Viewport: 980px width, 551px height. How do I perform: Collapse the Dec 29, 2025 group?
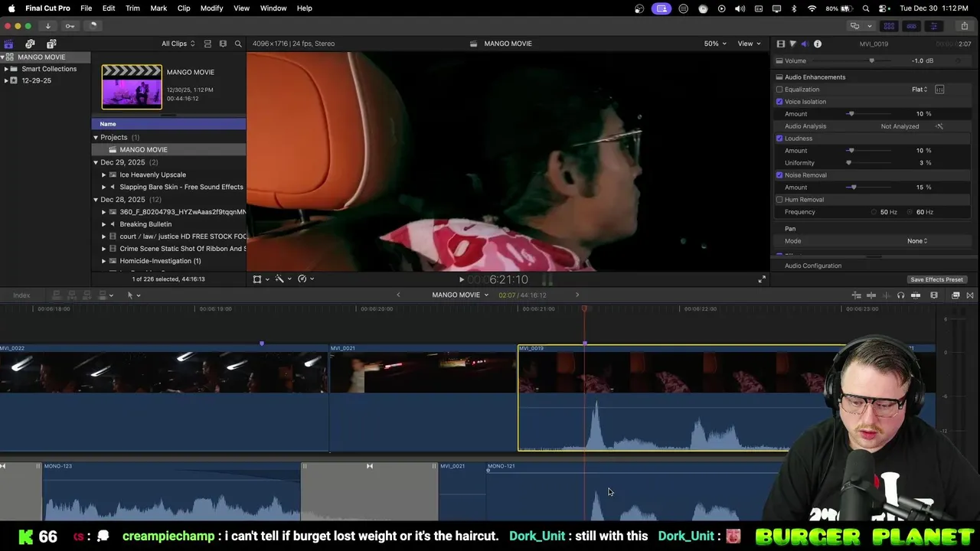click(96, 162)
